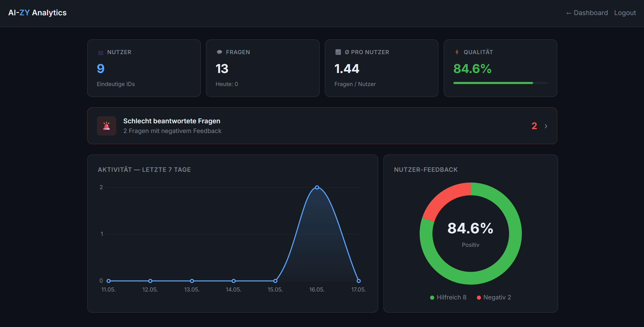Click the 13.05. data point on chart
This screenshot has width=644, height=327.
[x=192, y=281]
